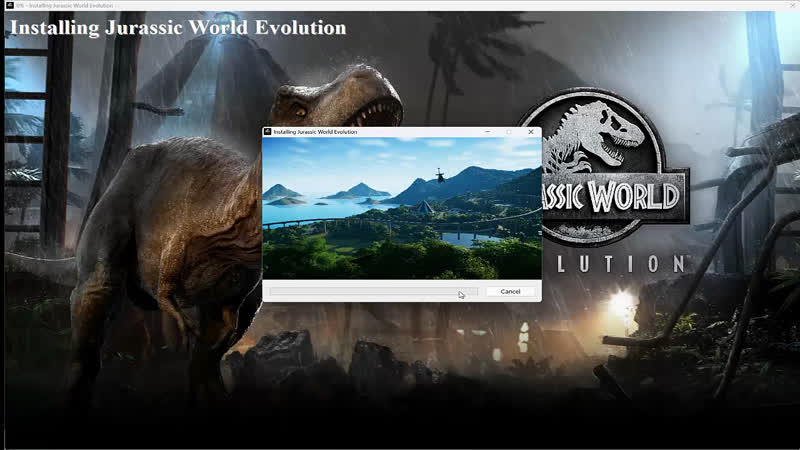Cancel the Jurassic World Evolution installation
800x450 pixels.
pyautogui.click(x=510, y=291)
